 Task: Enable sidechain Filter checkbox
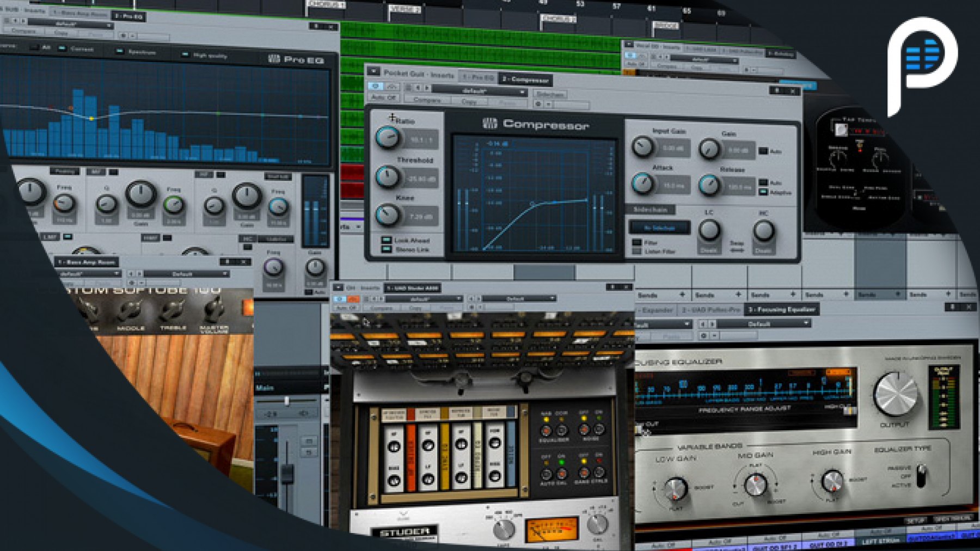click(636, 242)
